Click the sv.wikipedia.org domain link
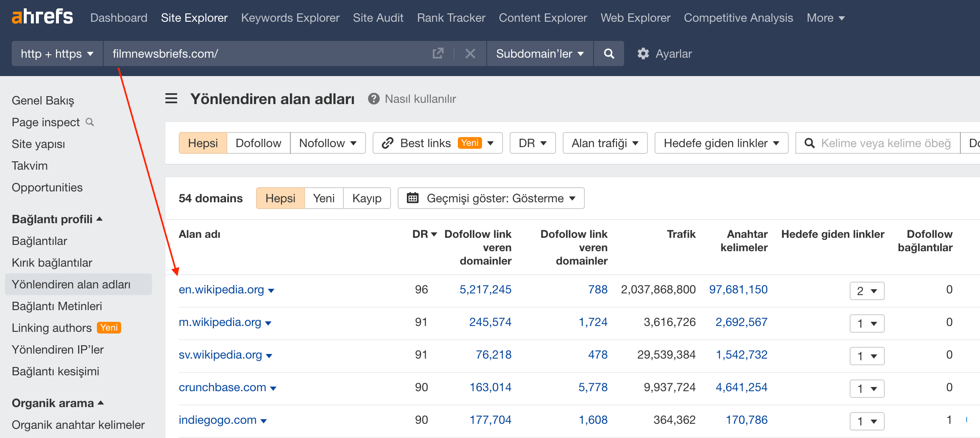The image size is (980, 438). (220, 354)
